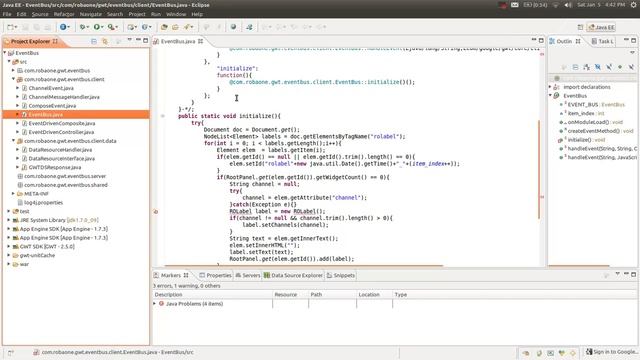Click the battery indicator in top panel
The image size is (640, 360).
pos(535,5)
